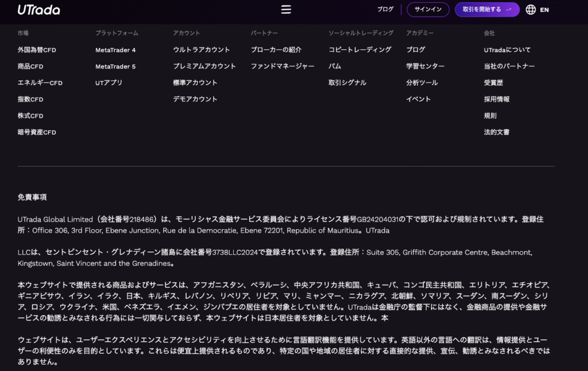Screen dimensions: 588x371
Task: Open the UTアプリ link
Action: (x=109, y=83)
